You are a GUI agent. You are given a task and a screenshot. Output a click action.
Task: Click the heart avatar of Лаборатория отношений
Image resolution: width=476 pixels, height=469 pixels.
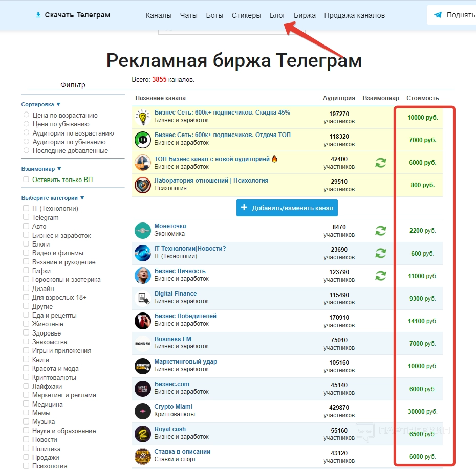tap(143, 185)
